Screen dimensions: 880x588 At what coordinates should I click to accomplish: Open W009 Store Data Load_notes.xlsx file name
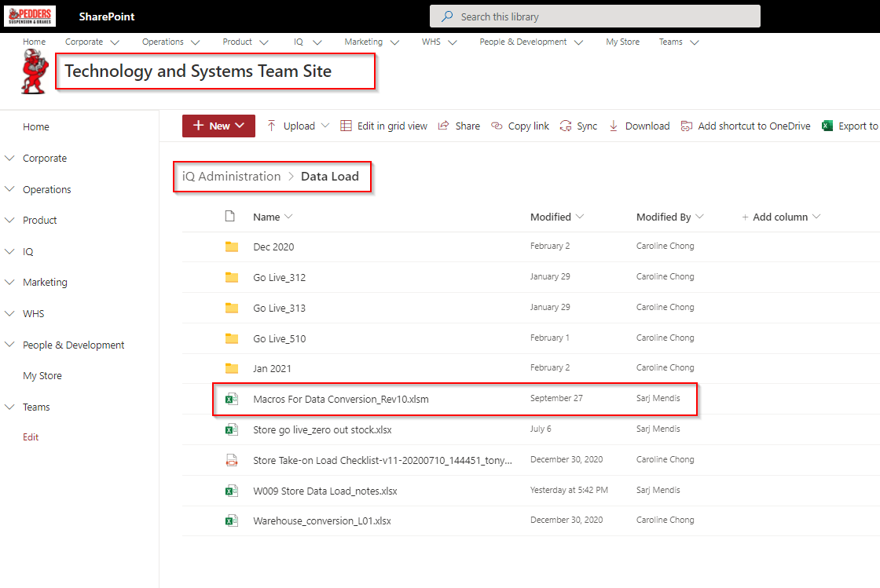click(x=325, y=491)
